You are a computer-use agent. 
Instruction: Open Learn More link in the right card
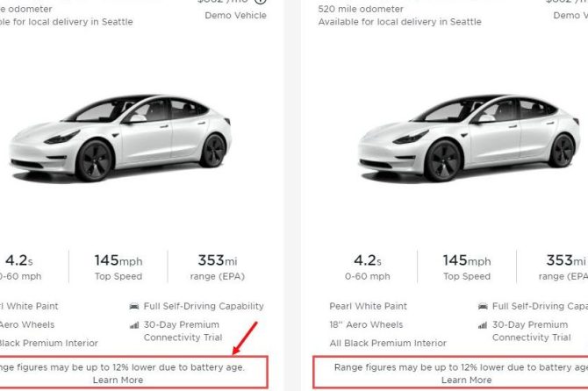click(466, 380)
